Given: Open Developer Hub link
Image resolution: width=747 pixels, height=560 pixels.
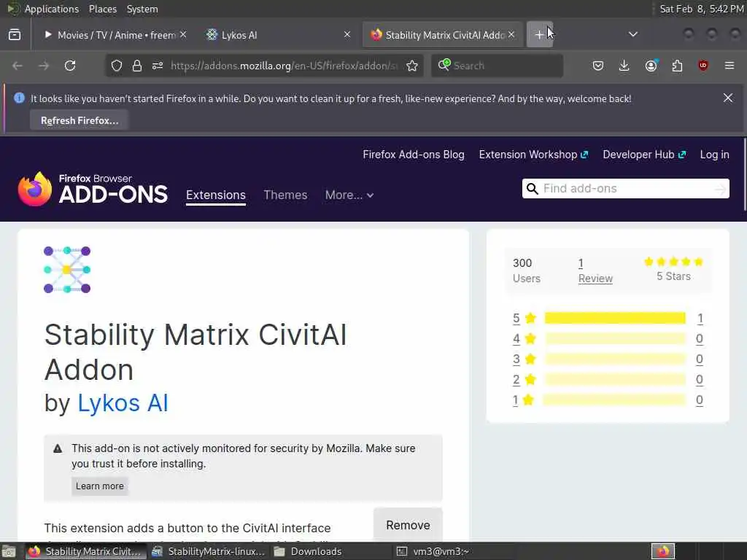Looking at the screenshot, I should click(x=644, y=155).
